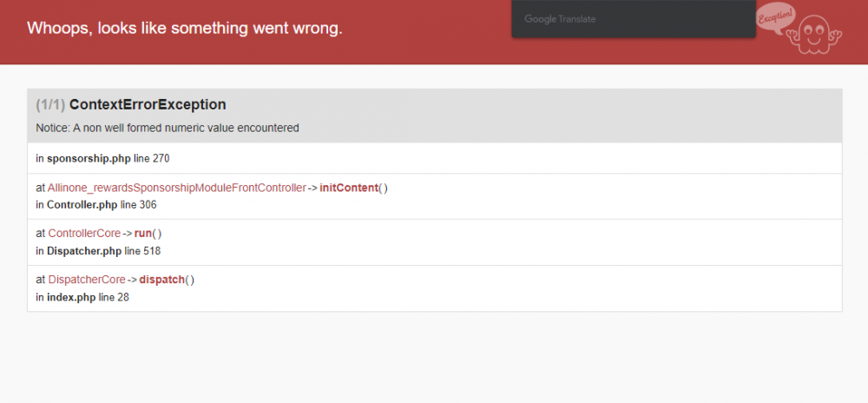Click the Exception ghost icon
Screen dimensions: 868x403
pyautogui.click(x=799, y=29)
